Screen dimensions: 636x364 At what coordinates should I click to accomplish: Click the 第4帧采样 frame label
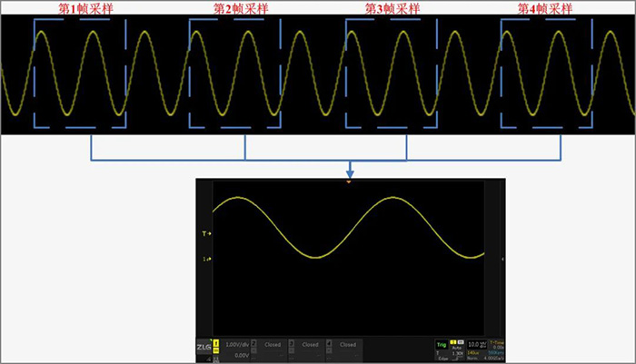pyautogui.click(x=545, y=8)
